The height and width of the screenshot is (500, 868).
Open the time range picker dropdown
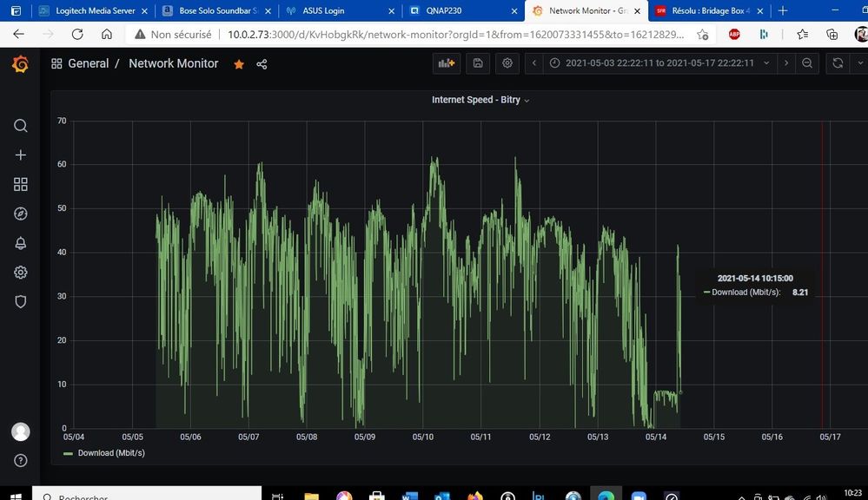652,63
